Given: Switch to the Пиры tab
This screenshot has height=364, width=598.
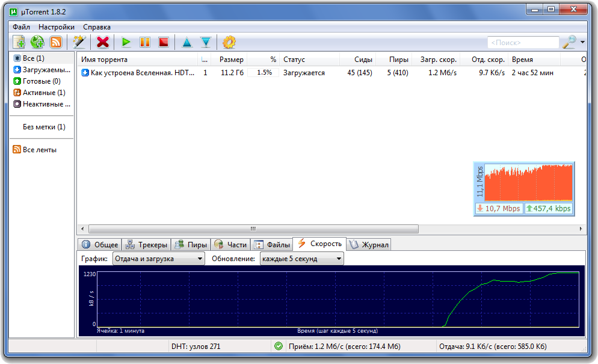Looking at the screenshot, I should tap(191, 245).
